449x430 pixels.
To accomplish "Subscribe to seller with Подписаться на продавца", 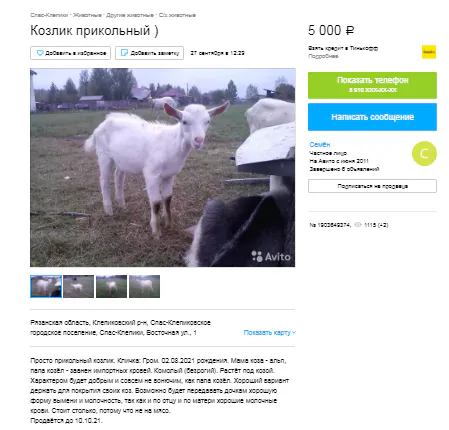I will 372,186.
